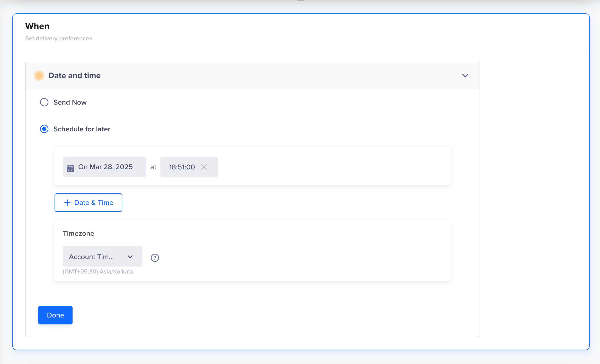Click the timezone dropdown arrow
Image resolution: width=600 pixels, height=364 pixels.
point(130,257)
